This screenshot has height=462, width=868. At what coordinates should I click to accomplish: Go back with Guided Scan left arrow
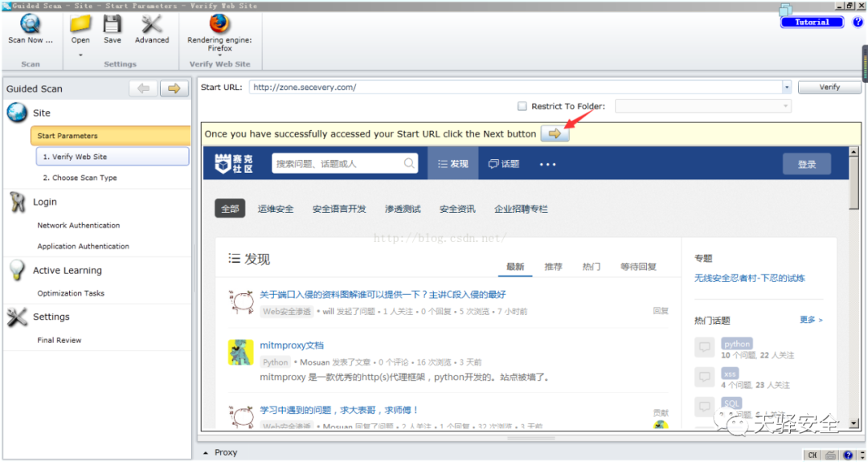click(143, 88)
